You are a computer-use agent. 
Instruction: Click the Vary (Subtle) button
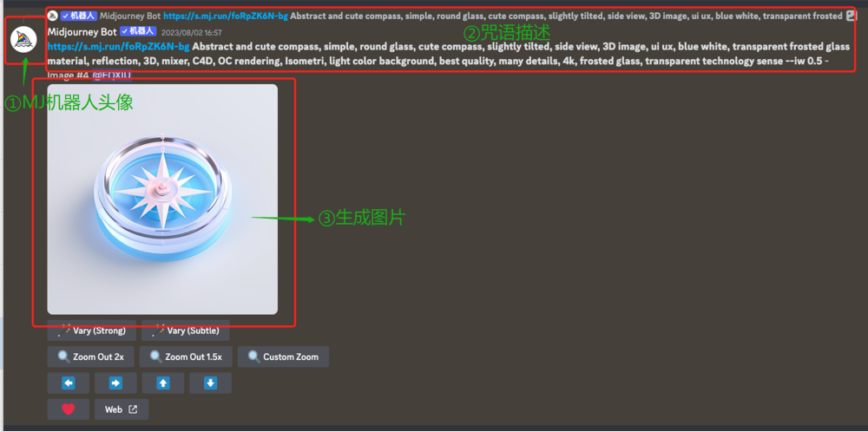click(186, 331)
